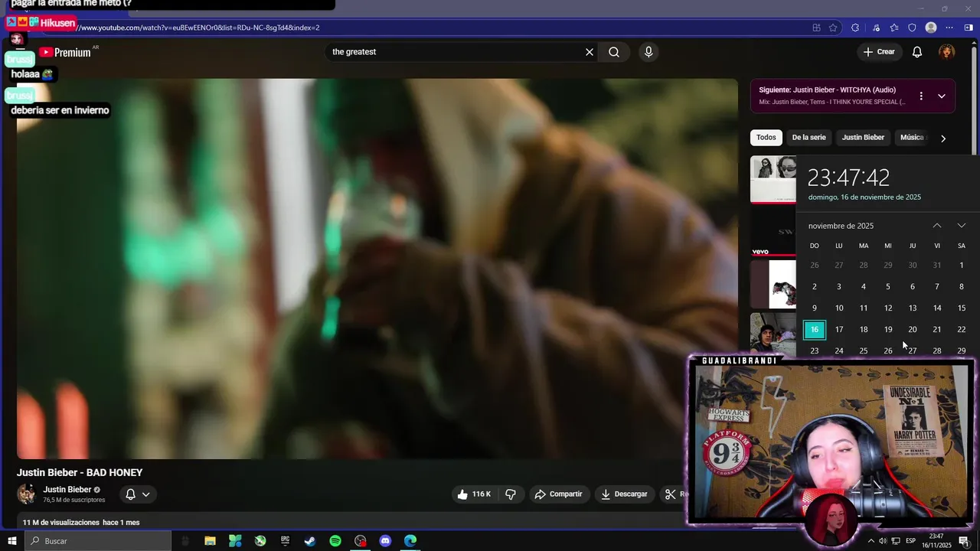The width and height of the screenshot is (980, 551).
Task: Select 17 in the November calendar
Action: click(839, 330)
